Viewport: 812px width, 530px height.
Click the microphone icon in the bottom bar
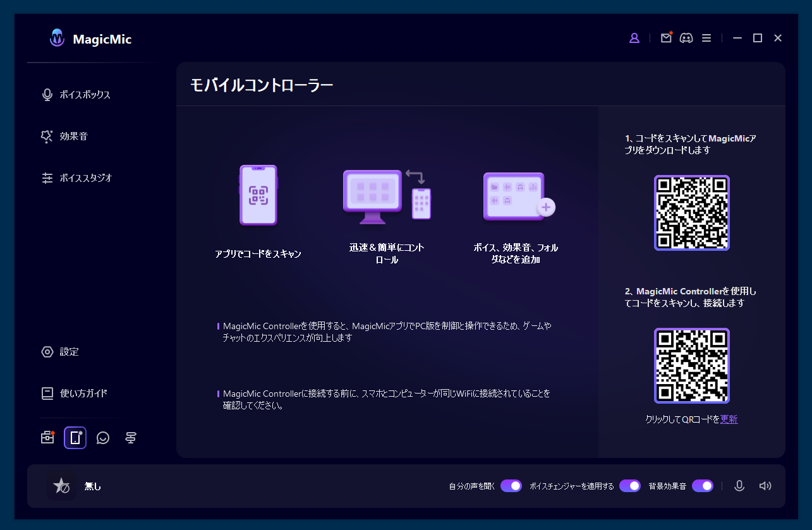pyautogui.click(x=739, y=486)
